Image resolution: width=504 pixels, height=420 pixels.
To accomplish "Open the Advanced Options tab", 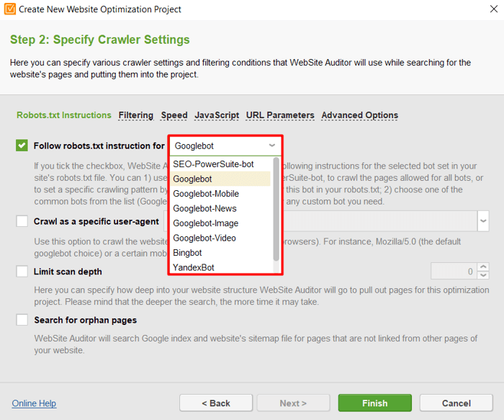I will [360, 115].
